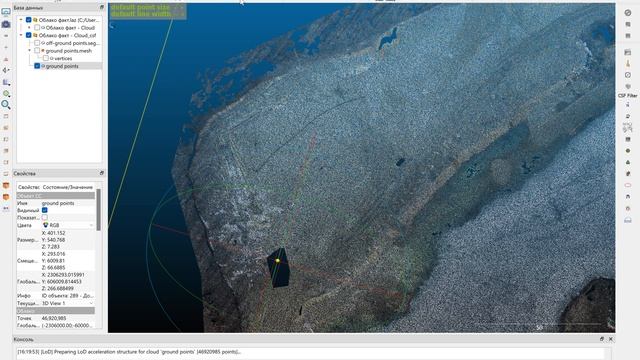640x360 pixels.
Task: Float the База данных panel
Action: [102, 7]
